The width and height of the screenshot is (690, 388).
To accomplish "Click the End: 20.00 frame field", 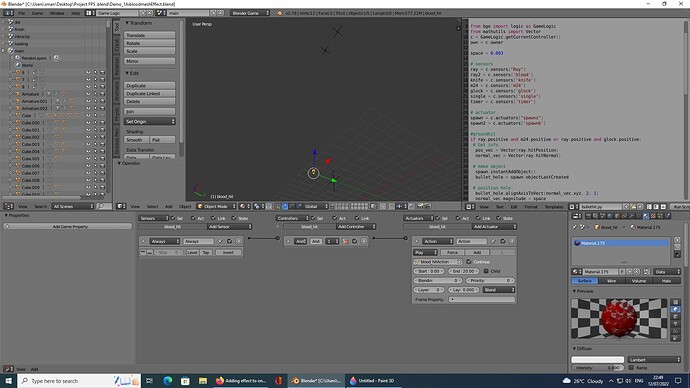I will 464,271.
